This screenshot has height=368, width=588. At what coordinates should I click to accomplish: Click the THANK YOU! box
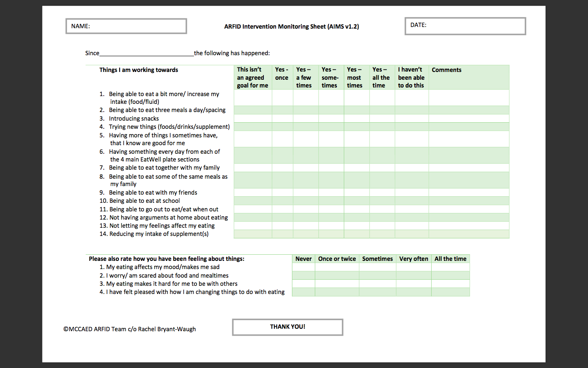tap(287, 327)
